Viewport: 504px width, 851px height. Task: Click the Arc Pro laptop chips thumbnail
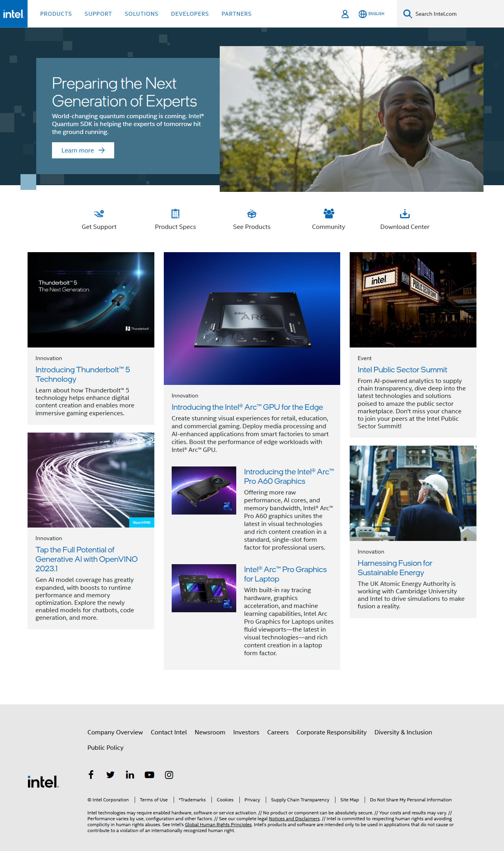pyautogui.click(x=204, y=588)
